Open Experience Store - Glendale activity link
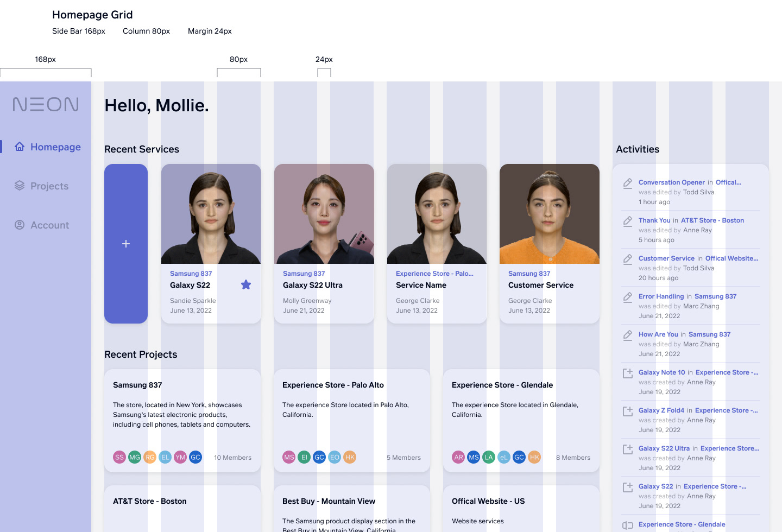The height and width of the screenshot is (532, 782). pyautogui.click(x=682, y=524)
